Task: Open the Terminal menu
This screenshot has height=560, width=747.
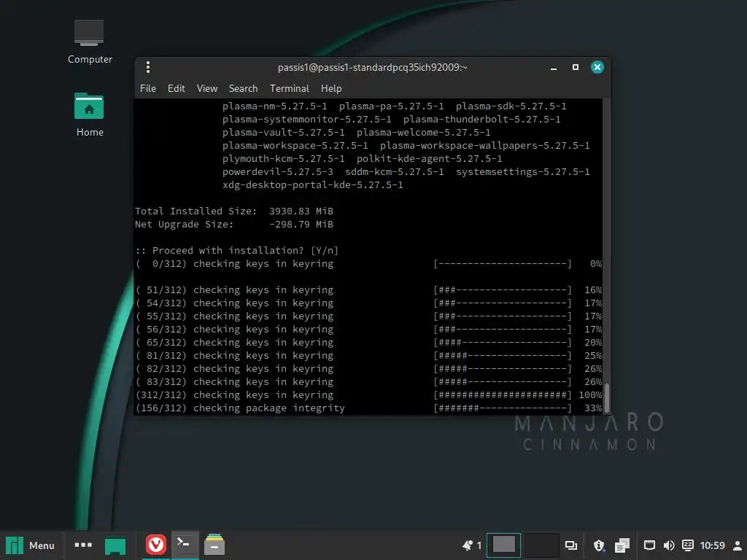Action: [289, 88]
